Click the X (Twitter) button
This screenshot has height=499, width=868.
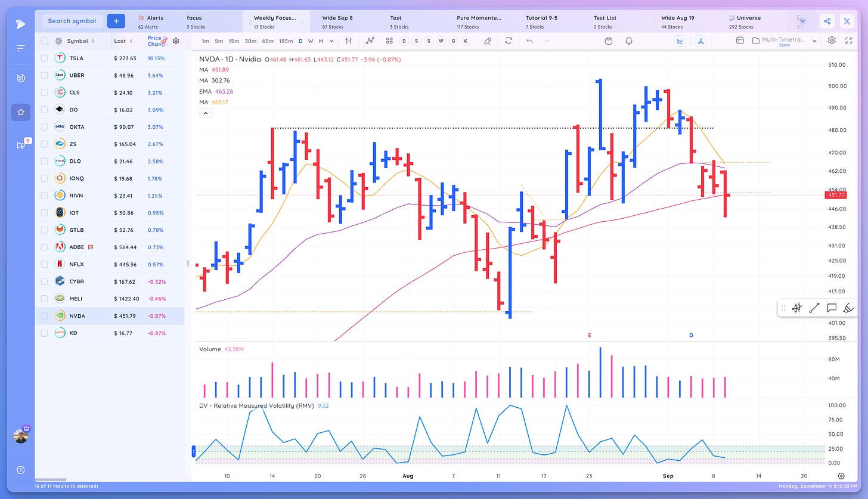pyautogui.click(x=847, y=21)
